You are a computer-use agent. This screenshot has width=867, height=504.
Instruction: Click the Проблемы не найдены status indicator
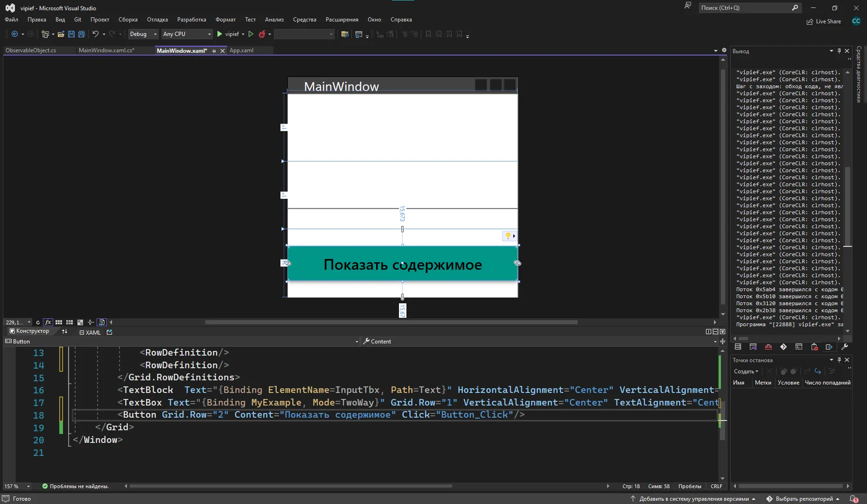tap(75, 486)
